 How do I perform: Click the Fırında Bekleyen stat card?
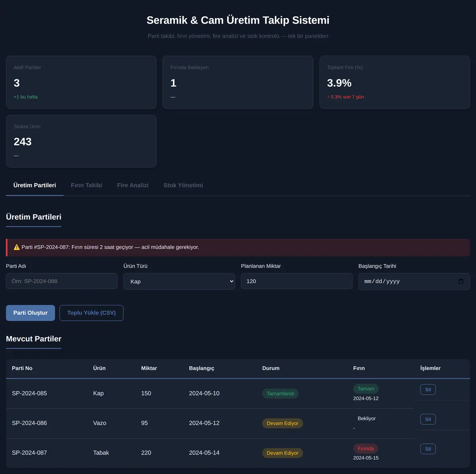point(238,82)
